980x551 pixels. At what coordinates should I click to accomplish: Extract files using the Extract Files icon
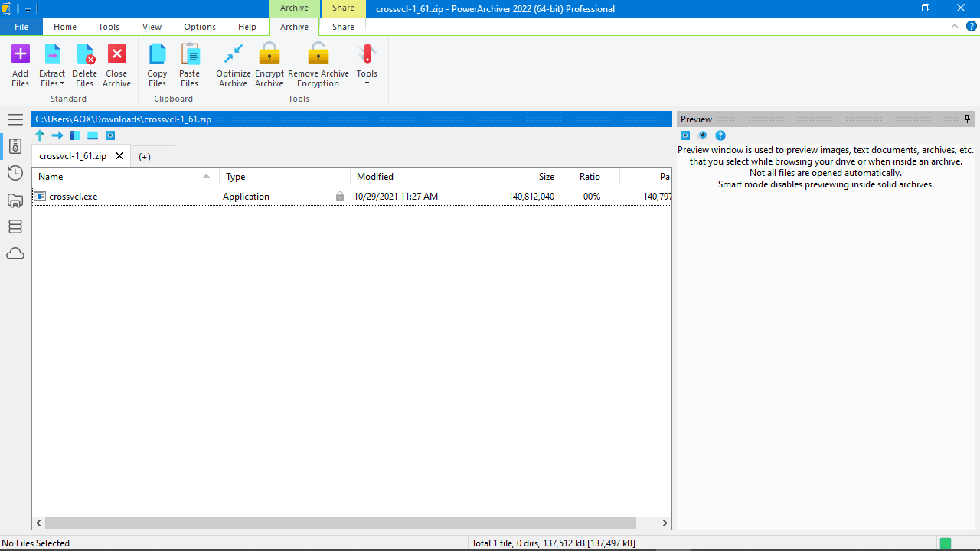pos(53,54)
